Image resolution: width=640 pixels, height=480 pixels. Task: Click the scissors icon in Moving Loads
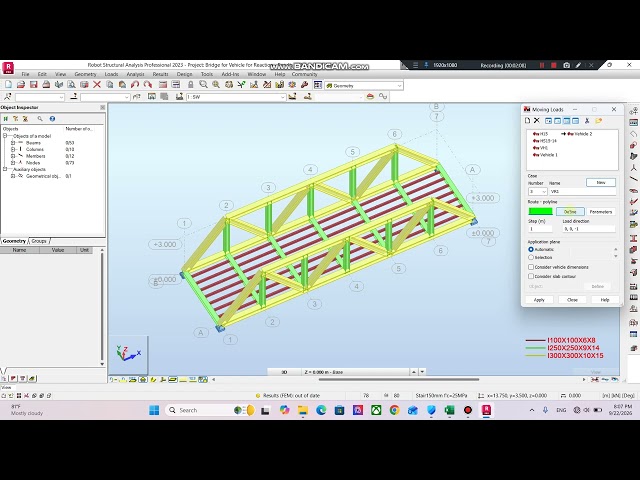587,120
